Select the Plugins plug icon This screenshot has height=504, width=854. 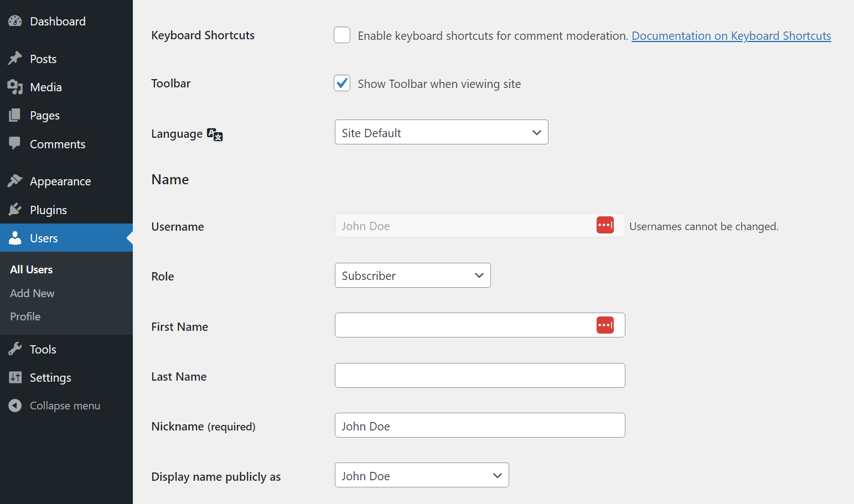point(15,210)
